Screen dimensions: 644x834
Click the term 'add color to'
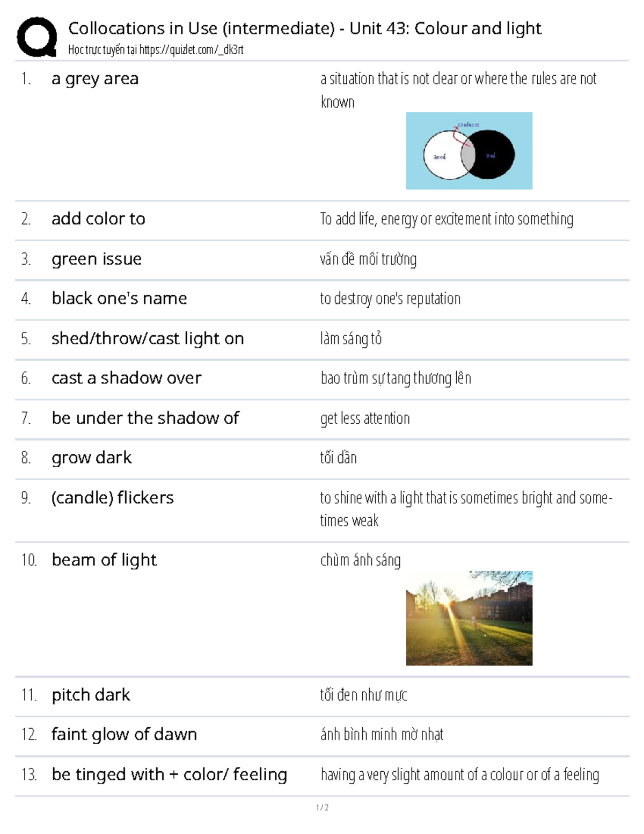point(98,219)
